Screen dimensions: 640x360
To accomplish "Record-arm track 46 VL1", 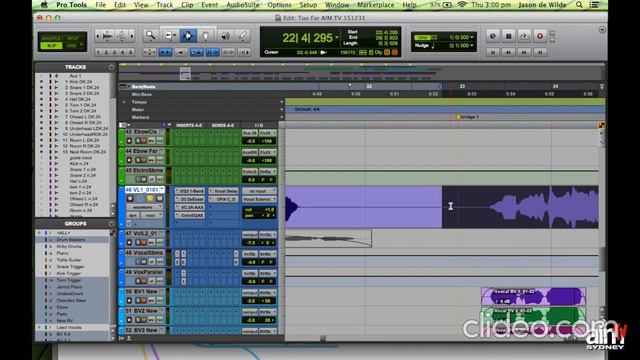I will (x=130, y=199).
